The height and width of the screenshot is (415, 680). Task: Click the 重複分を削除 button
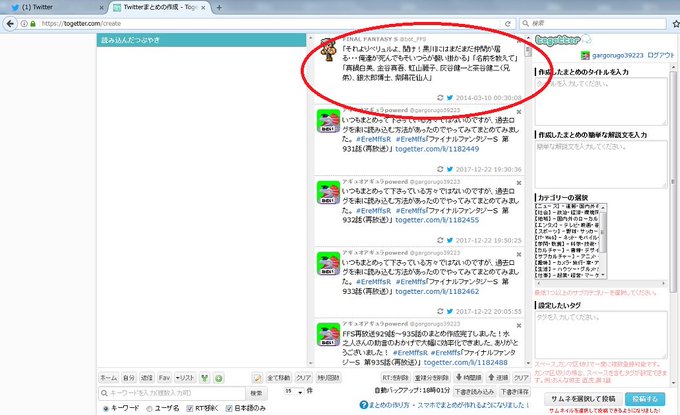point(432,378)
